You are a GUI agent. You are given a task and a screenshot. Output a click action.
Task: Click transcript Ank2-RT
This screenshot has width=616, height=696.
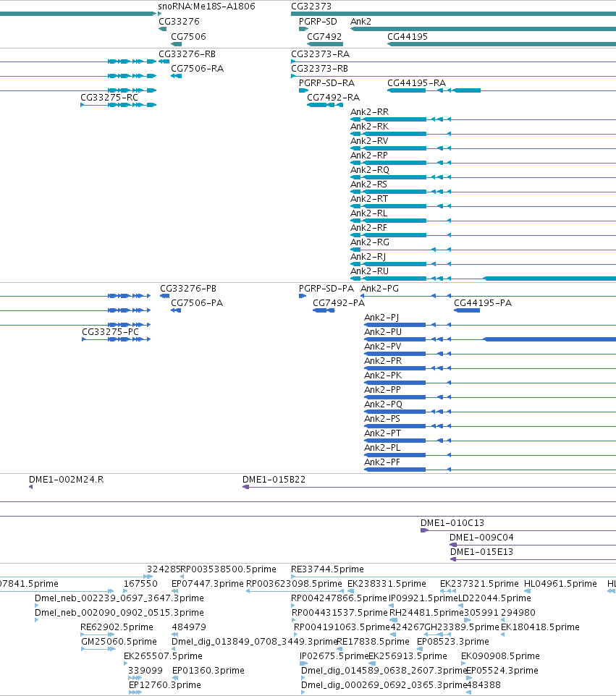pos(369,198)
